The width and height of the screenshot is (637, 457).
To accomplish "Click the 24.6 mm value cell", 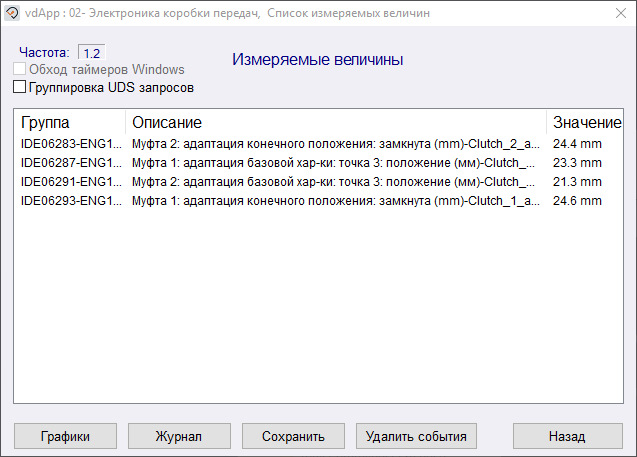I will pos(577,201).
